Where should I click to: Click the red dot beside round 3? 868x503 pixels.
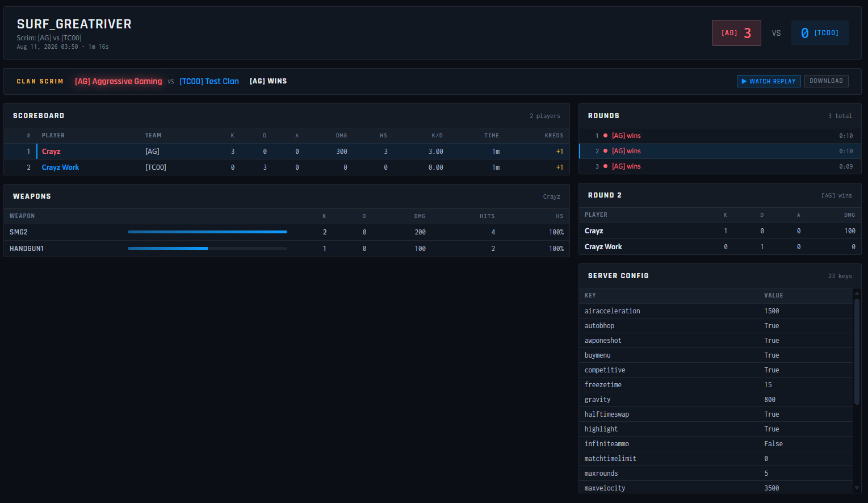coord(606,166)
